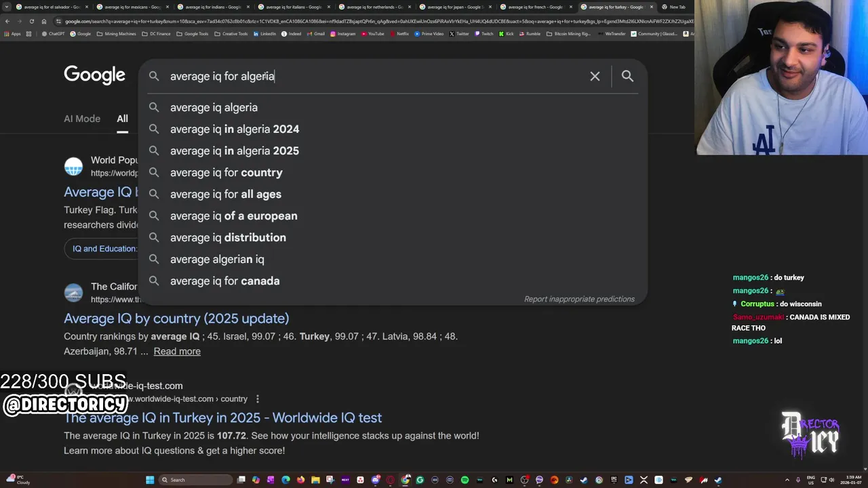
Task: Open Microsoft Edge from the taskbar
Action: click(x=285, y=480)
